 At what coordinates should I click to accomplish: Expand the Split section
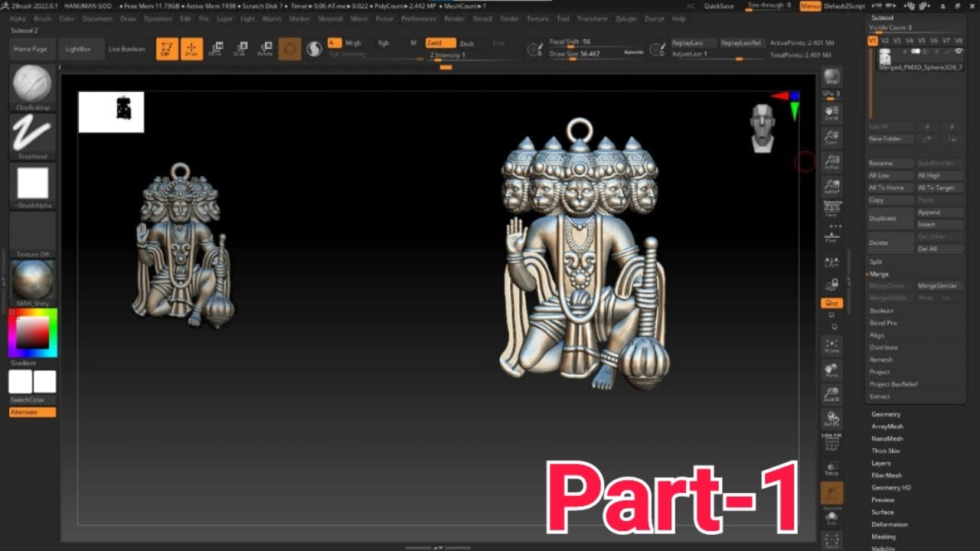tap(876, 262)
